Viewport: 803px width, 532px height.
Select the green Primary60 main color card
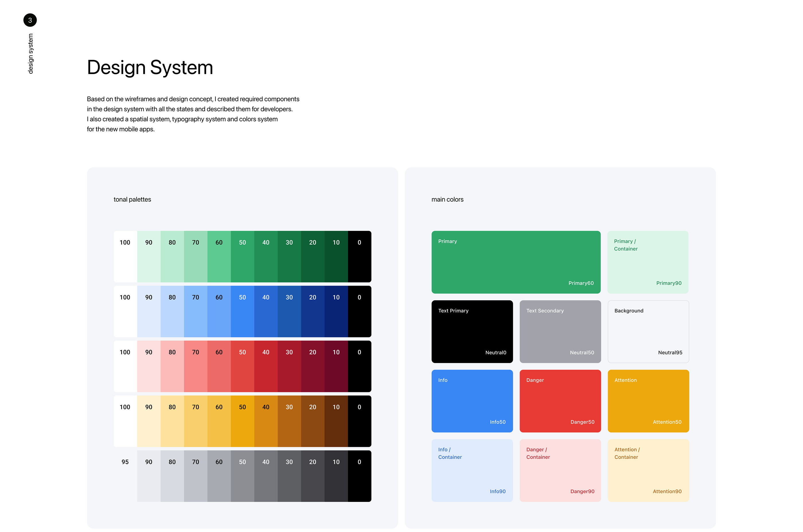click(516, 262)
